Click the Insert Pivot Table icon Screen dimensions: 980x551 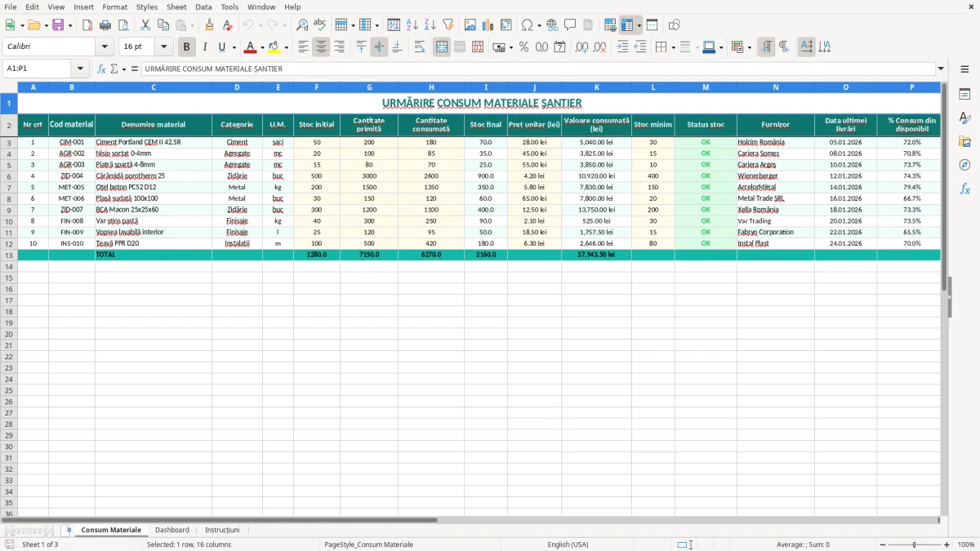pos(506,25)
